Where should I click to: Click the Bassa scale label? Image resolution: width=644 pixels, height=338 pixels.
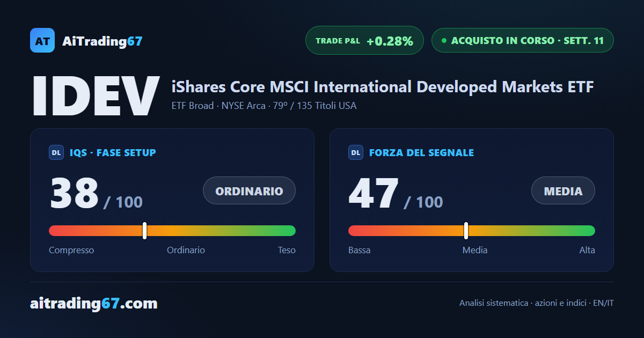point(359,250)
